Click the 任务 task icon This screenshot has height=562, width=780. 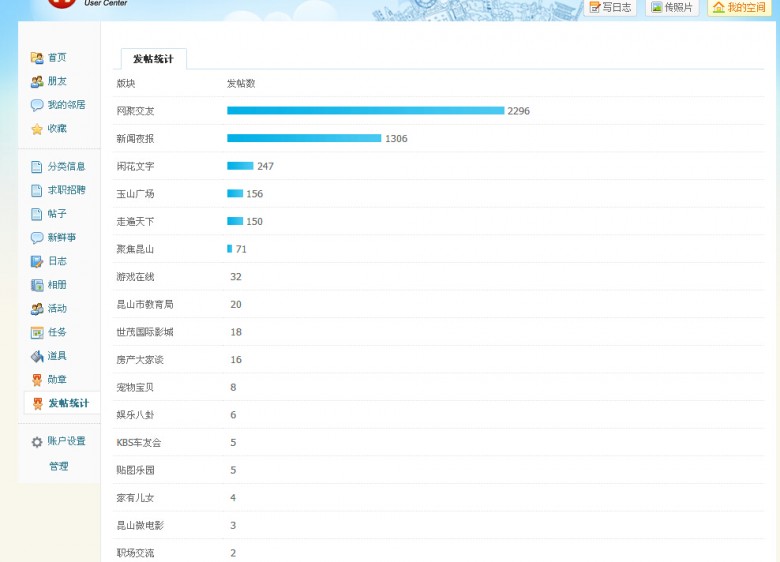37,333
